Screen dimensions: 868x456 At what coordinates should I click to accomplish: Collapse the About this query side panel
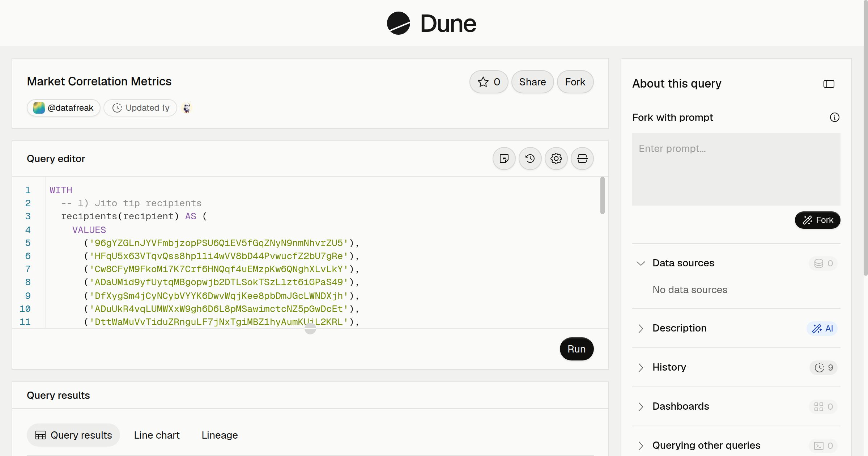pyautogui.click(x=829, y=84)
